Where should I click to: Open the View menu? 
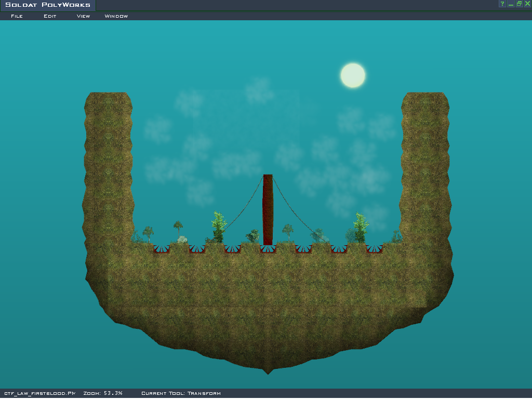(83, 16)
